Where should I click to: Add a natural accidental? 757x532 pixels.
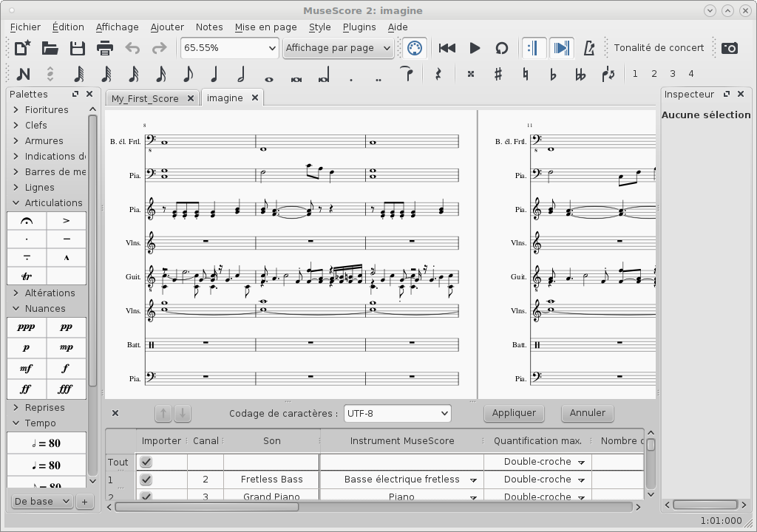point(526,74)
